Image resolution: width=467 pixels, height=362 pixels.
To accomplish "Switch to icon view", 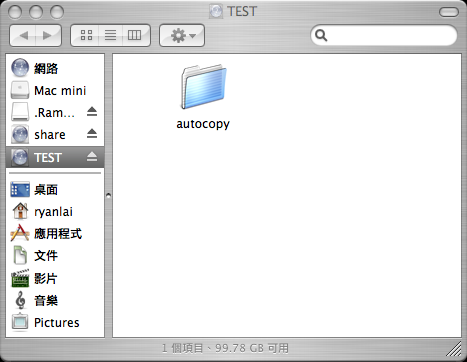I will click(86, 35).
